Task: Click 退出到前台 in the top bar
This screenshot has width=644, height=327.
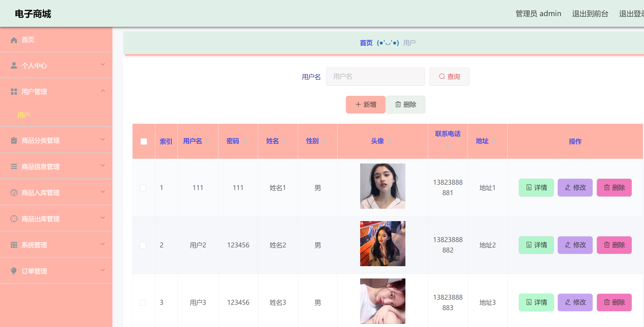Action: coord(590,13)
